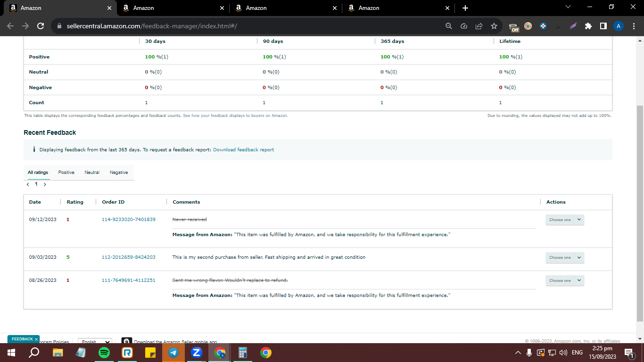Go to the next feedback page arrow

pyautogui.click(x=45, y=184)
